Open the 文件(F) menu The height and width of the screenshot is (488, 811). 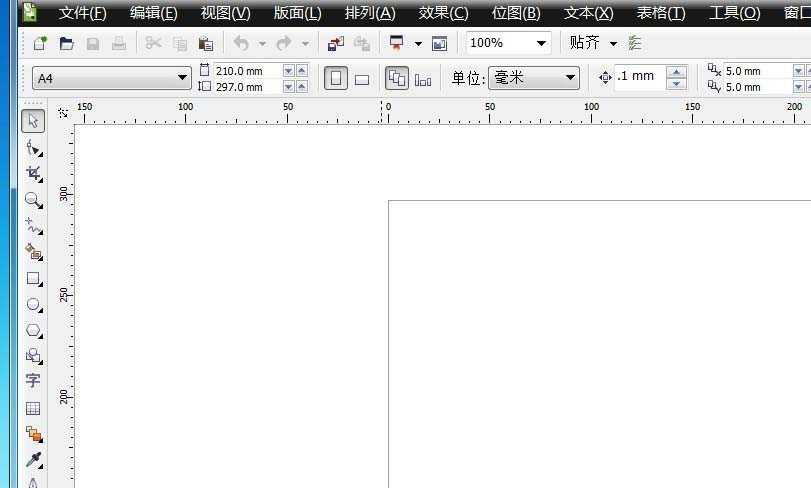[82, 13]
